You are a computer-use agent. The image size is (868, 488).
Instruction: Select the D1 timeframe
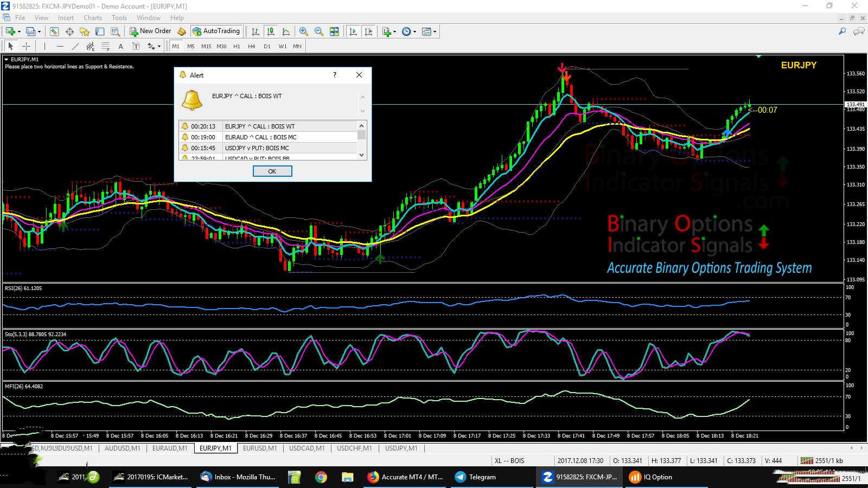click(x=267, y=46)
